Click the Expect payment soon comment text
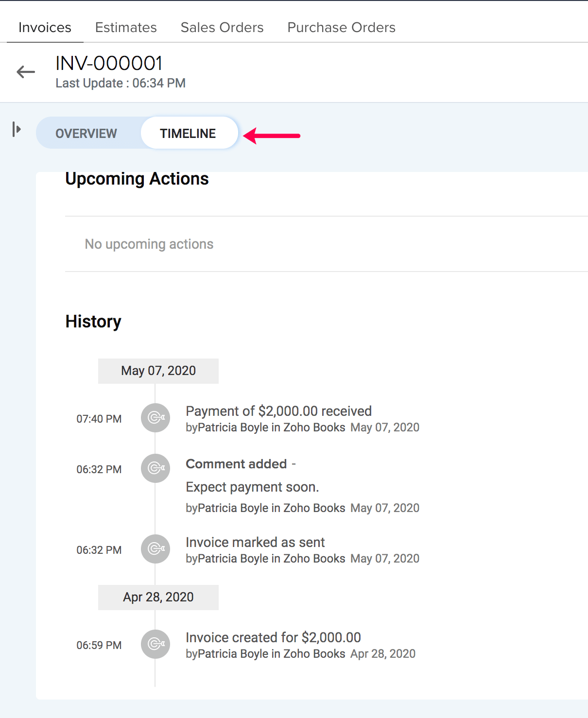Viewport: 588px width, 718px height. [252, 487]
